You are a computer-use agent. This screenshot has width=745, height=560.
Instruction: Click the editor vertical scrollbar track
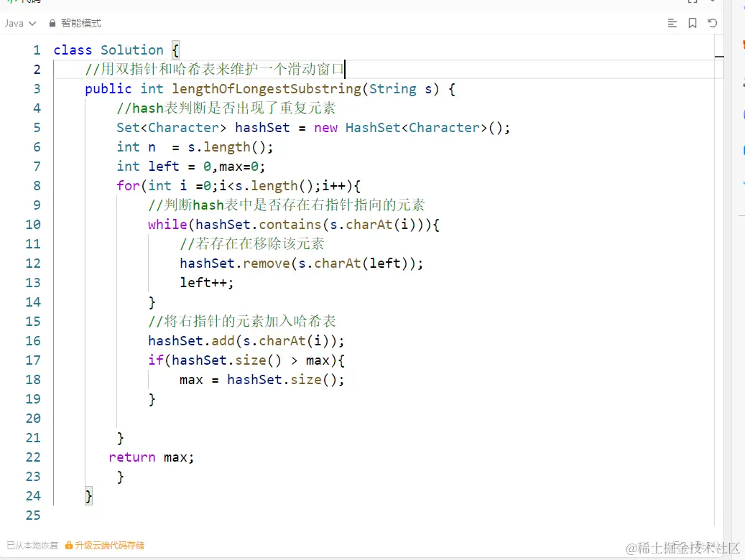[x=719, y=285]
